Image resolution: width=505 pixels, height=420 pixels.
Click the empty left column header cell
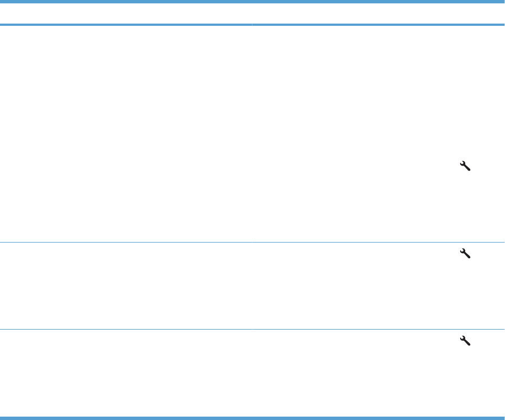126,14
